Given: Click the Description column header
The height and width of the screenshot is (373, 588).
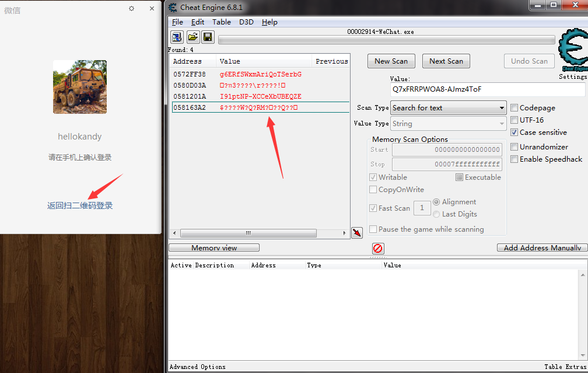Looking at the screenshot, I should 221,265.
